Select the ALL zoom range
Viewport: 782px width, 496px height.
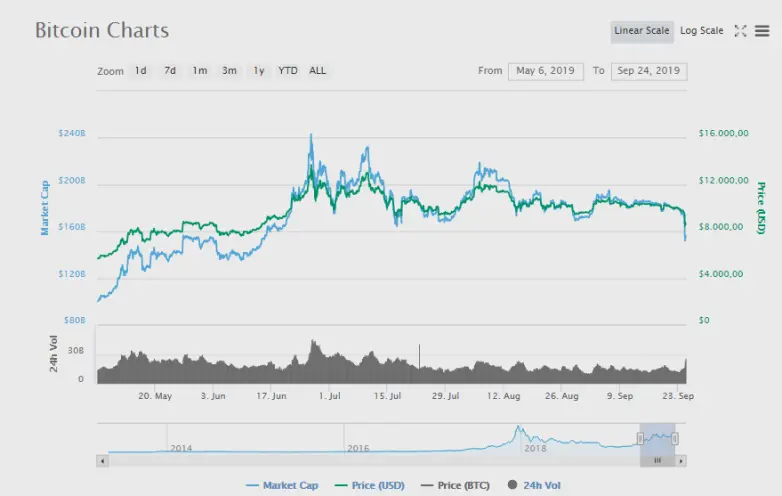click(x=318, y=71)
